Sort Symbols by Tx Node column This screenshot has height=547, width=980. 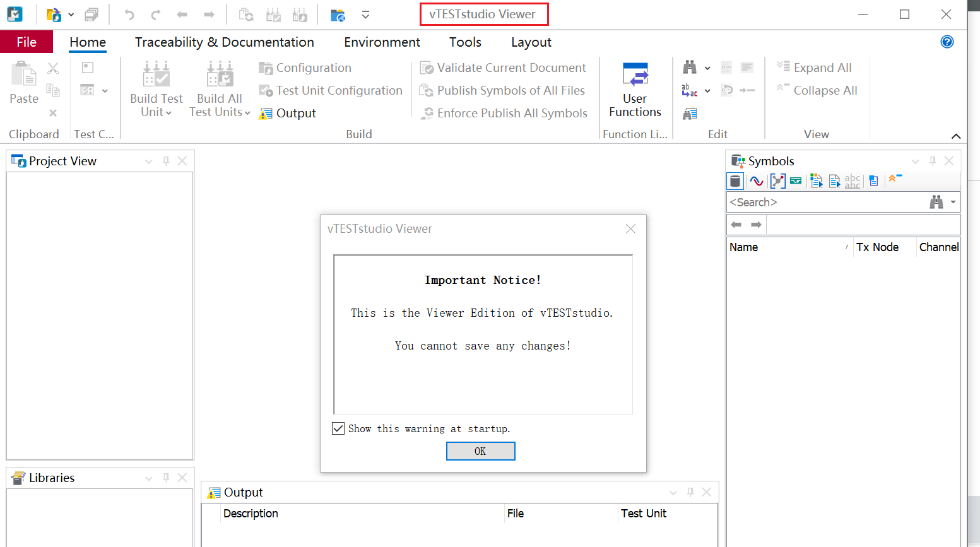pos(885,247)
